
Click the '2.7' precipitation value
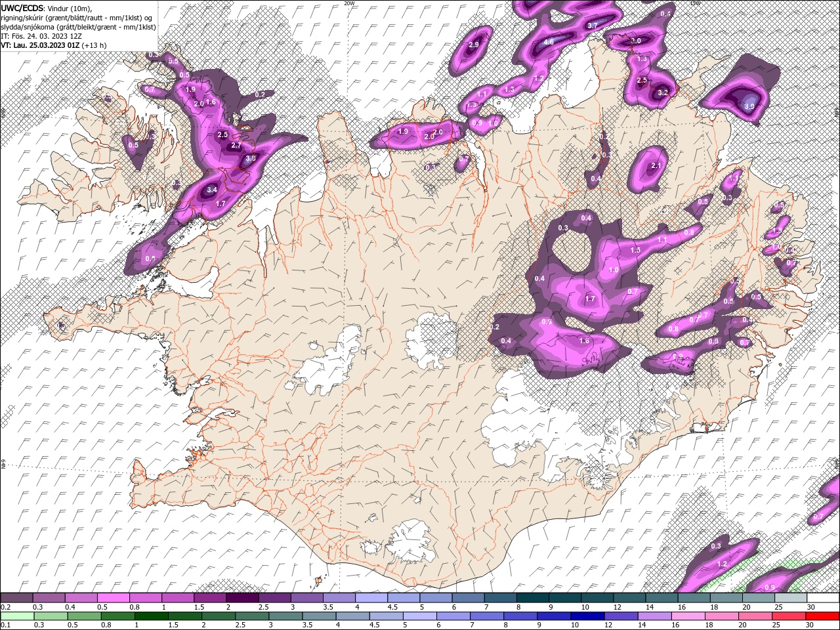pyautogui.click(x=237, y=145)
